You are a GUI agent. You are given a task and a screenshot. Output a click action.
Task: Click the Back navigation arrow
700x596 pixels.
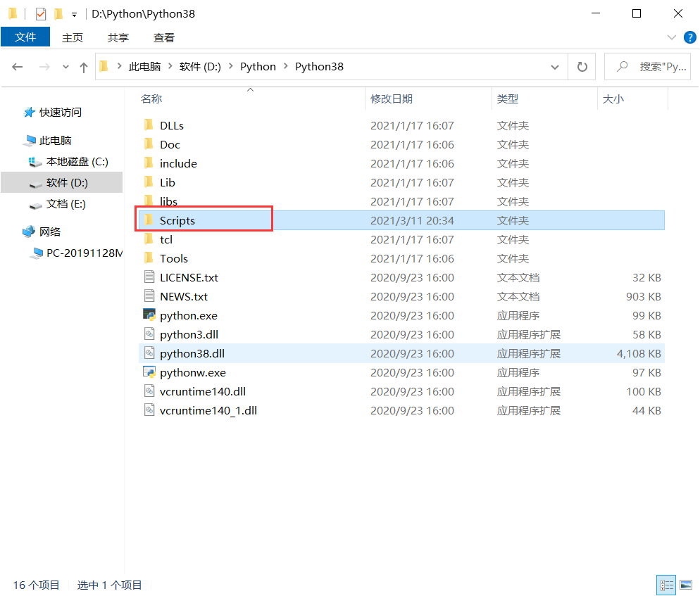17,66
